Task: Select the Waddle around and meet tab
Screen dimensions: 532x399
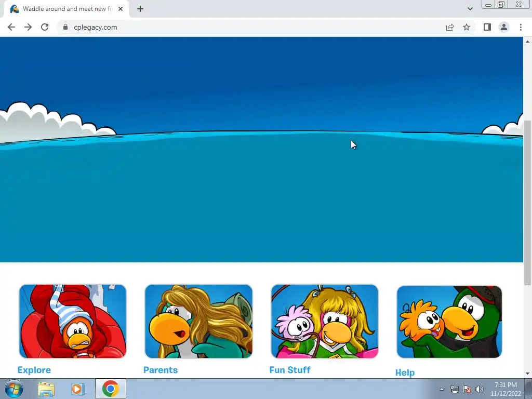Action: click(x=66, y=9)
